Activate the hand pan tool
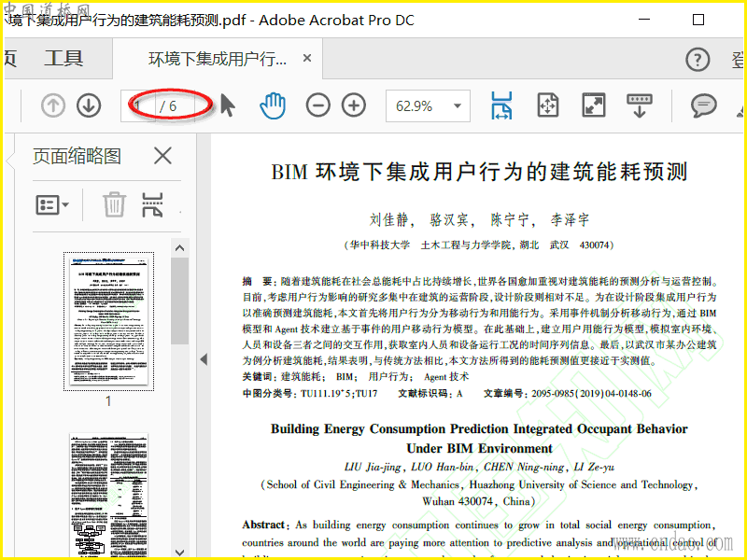 click(273, 105)
